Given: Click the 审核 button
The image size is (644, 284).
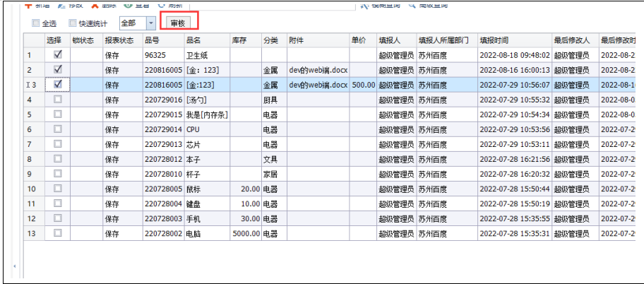Looking at the screenshot, I should coord(177,23).
